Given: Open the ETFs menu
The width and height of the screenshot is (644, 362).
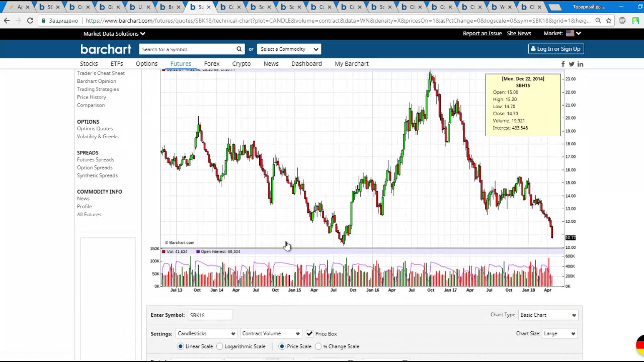Looking at the screenshot, I should coord(117,64).
